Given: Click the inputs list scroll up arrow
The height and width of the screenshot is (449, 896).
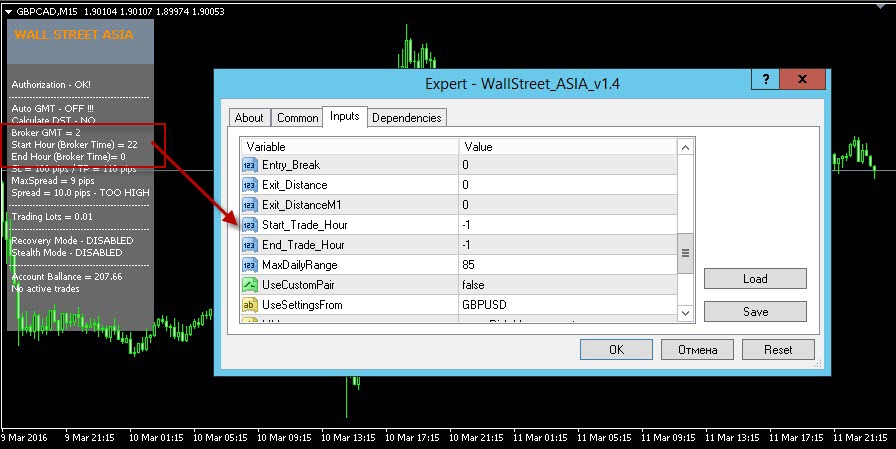Looking at the screenshot, I should (x=685, y=147).
